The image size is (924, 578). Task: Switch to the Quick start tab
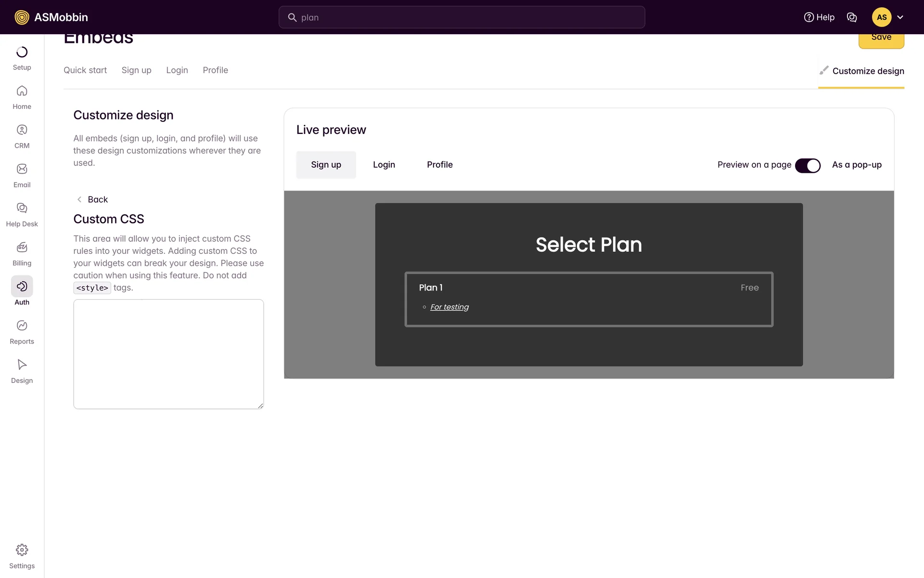[85, 70]
